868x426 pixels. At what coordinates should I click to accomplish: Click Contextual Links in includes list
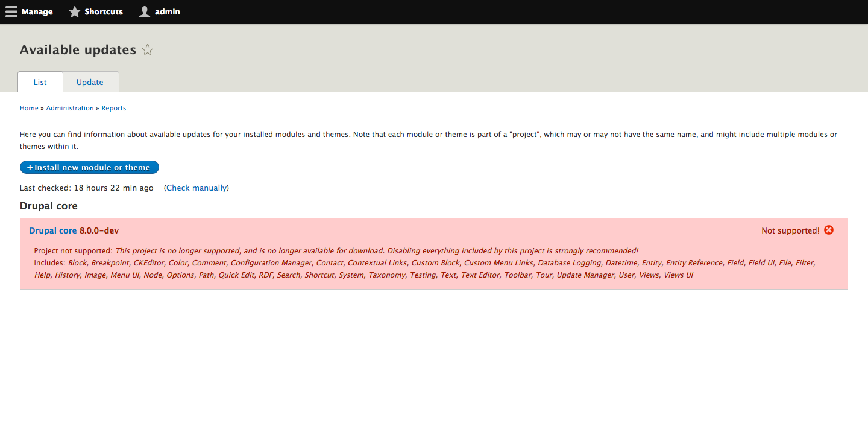click(377, 262)
